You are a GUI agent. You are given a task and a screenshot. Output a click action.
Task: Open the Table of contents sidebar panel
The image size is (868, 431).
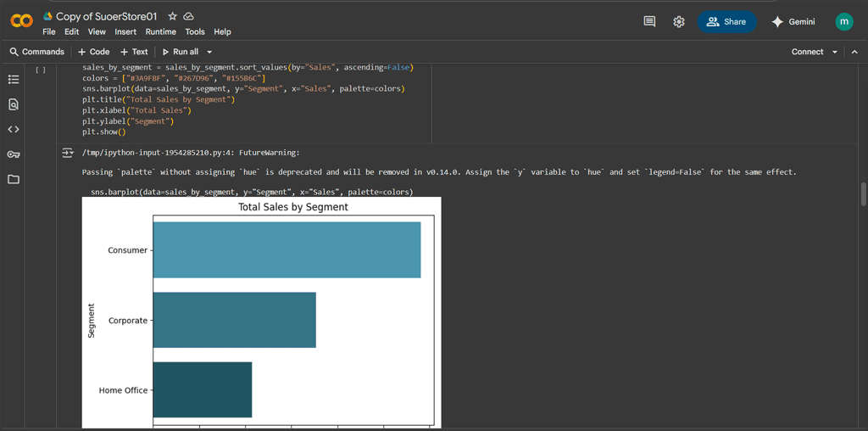click(13, 80)
